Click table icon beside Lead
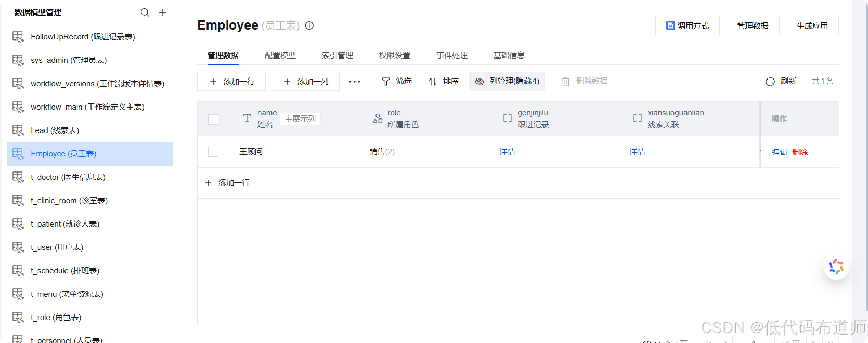 (18, 130)
